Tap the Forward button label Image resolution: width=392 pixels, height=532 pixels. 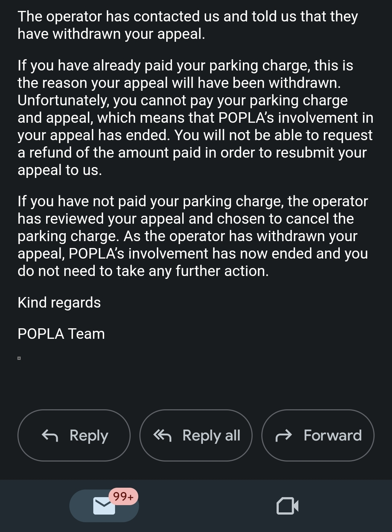pyautogui.click(x=332, y=435)
